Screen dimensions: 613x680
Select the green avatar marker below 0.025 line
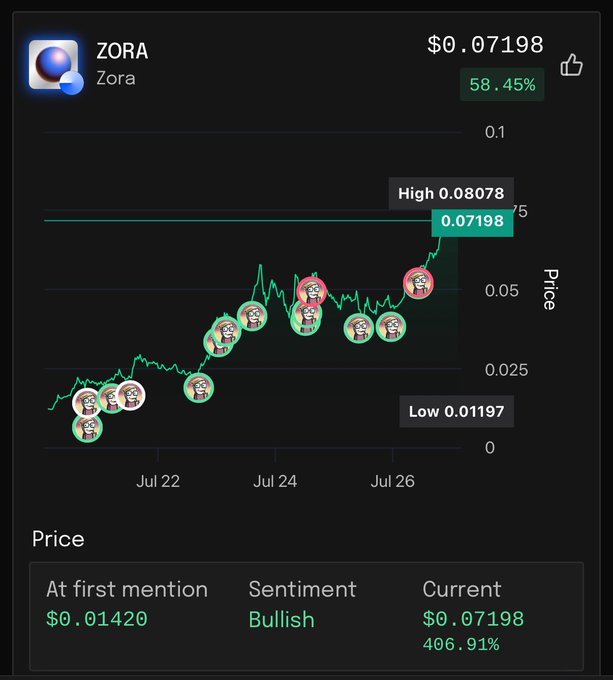pyautogui.click(x=199, y=387)
